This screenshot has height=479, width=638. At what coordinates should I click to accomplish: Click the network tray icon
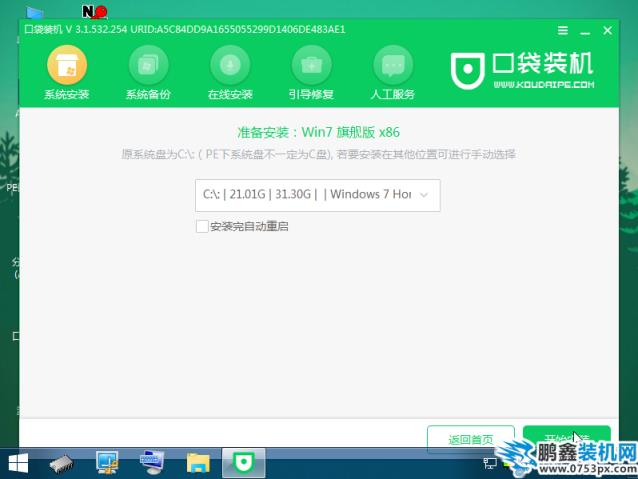[490, 463]
